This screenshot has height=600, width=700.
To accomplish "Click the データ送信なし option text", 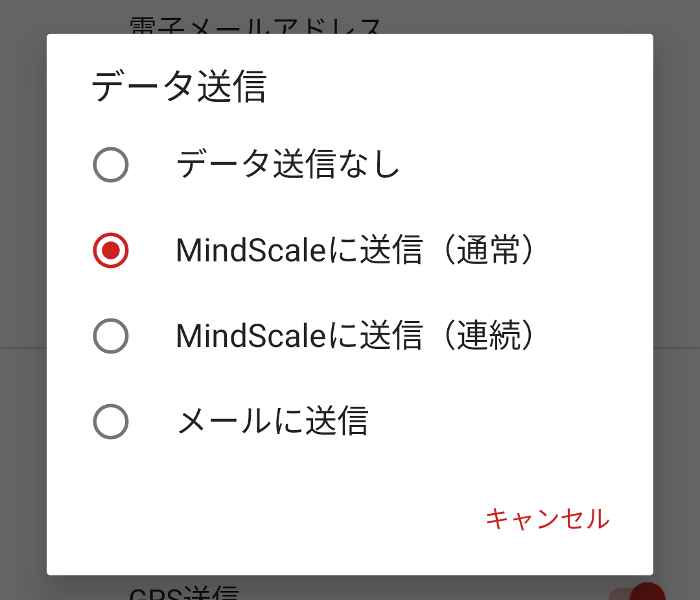I will tap(288, 164).
